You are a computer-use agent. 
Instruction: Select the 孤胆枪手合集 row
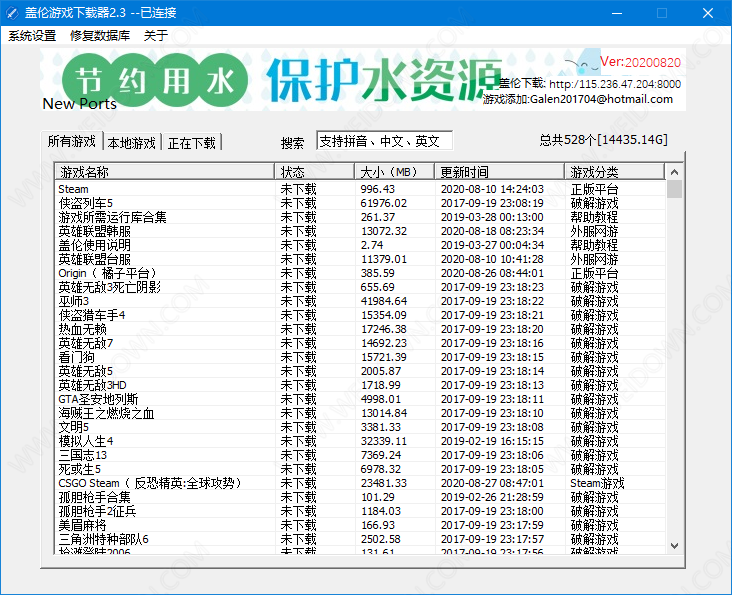click(359, 497)
